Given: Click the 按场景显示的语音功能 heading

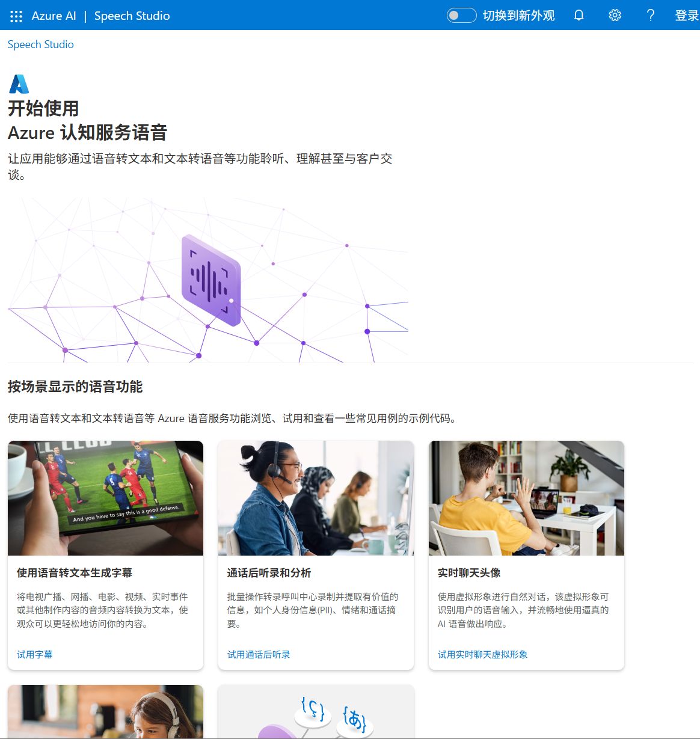Looking at the screenshot, I should tap(75, 387).
